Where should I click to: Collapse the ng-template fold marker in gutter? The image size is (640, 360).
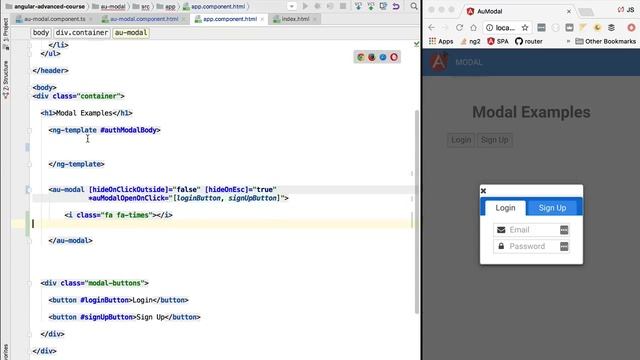pos(29,130)
